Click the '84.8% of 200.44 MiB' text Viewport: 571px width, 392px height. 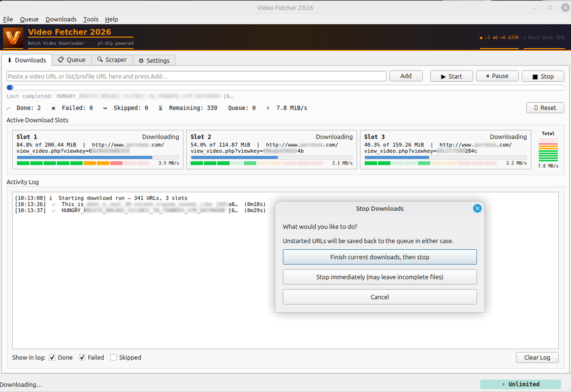[x=46, y=145]
